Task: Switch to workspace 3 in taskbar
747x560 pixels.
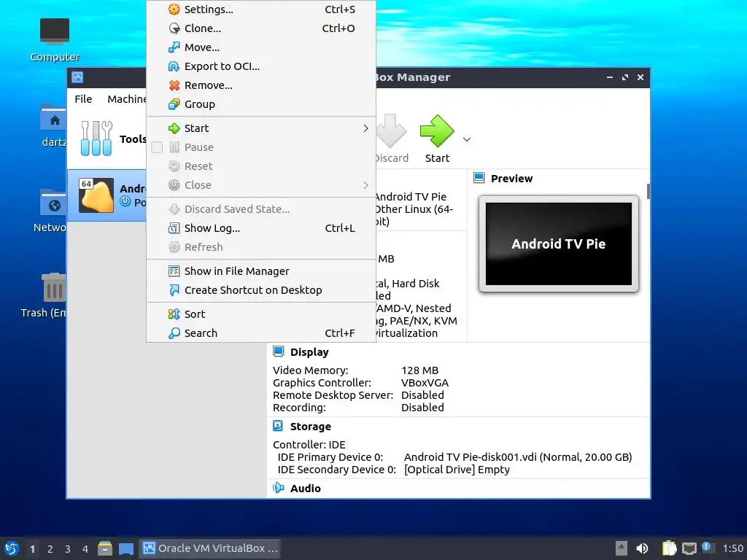Action: point(68,549)
